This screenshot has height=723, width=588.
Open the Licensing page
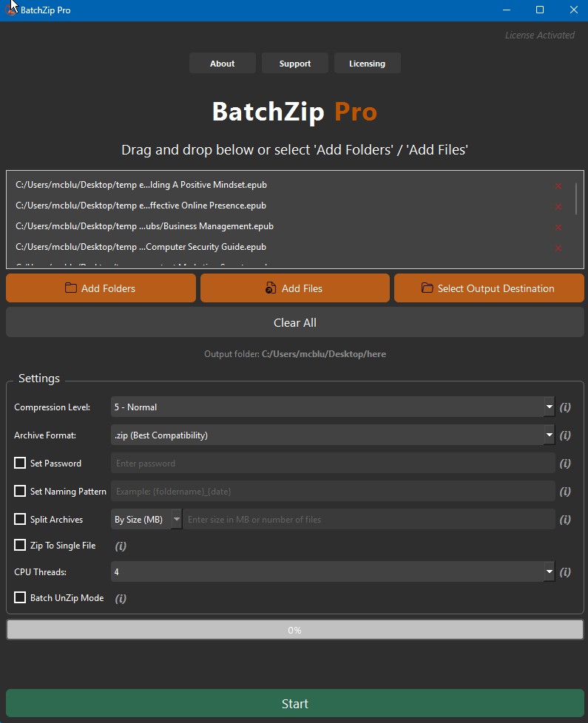tap(367, 63)
